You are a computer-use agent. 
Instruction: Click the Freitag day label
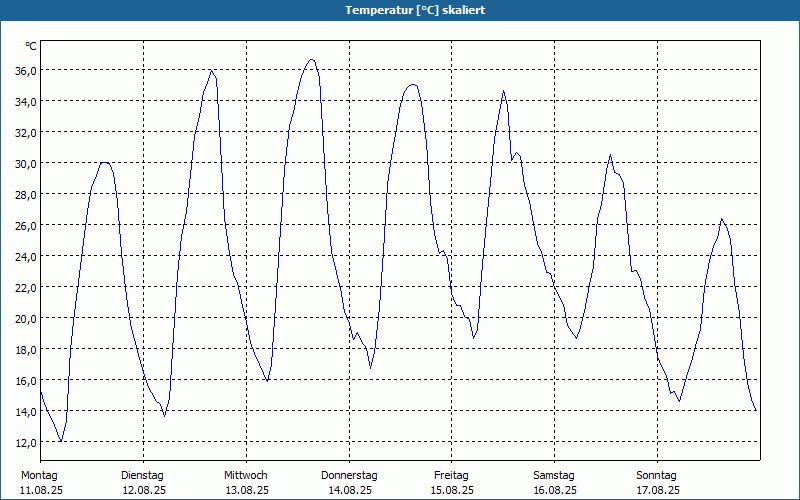pos(452,476)
